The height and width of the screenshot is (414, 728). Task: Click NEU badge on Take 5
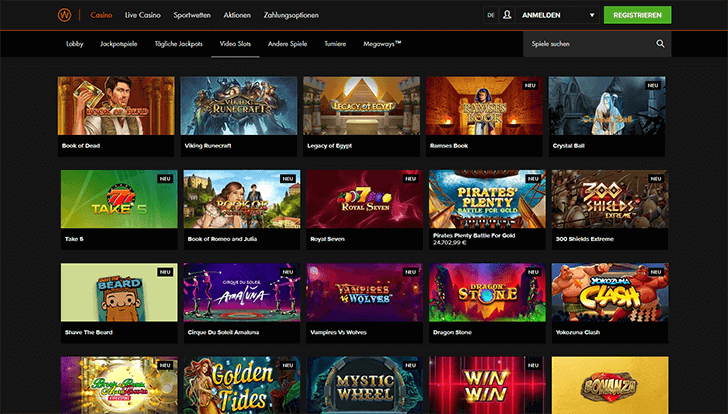(x=165, y=179)
